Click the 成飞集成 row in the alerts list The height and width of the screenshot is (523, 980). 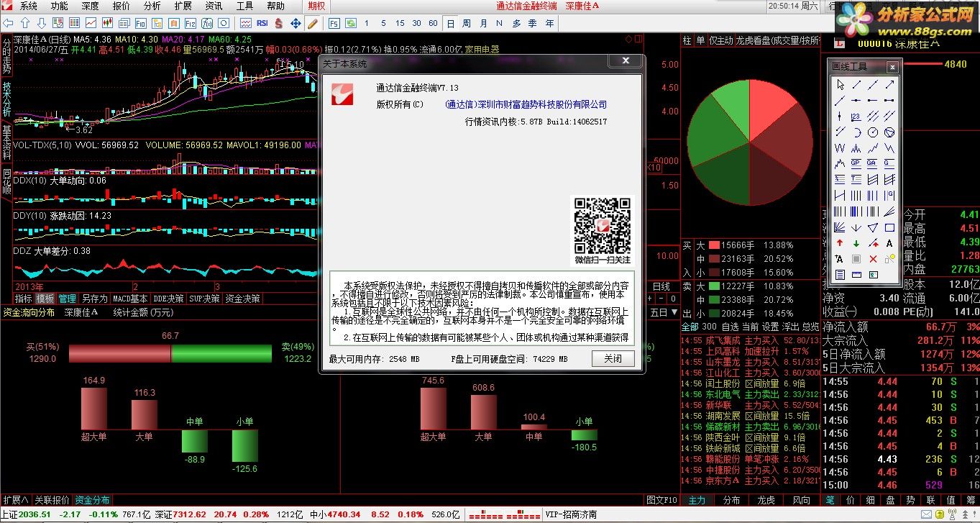pyautogui.click(x=751, y=341)
